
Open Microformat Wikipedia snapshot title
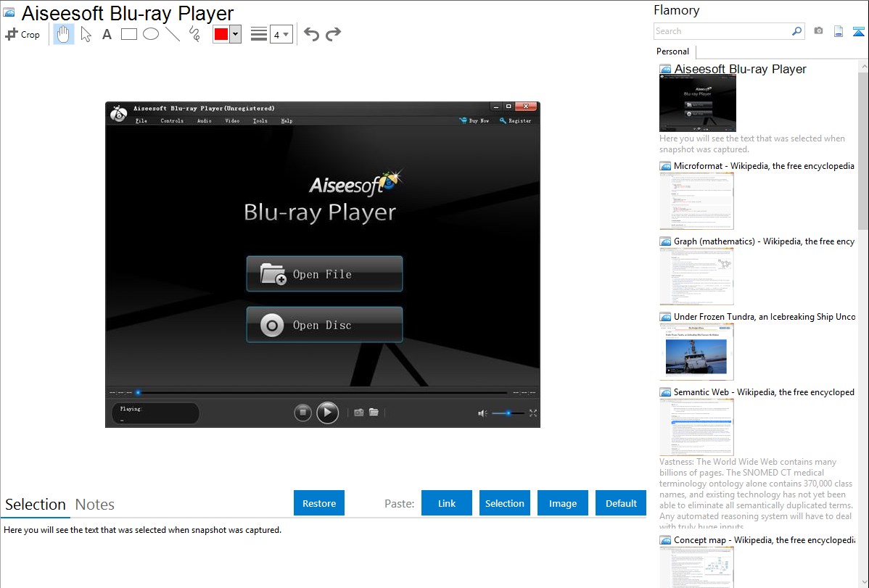(x=764, y=166)
